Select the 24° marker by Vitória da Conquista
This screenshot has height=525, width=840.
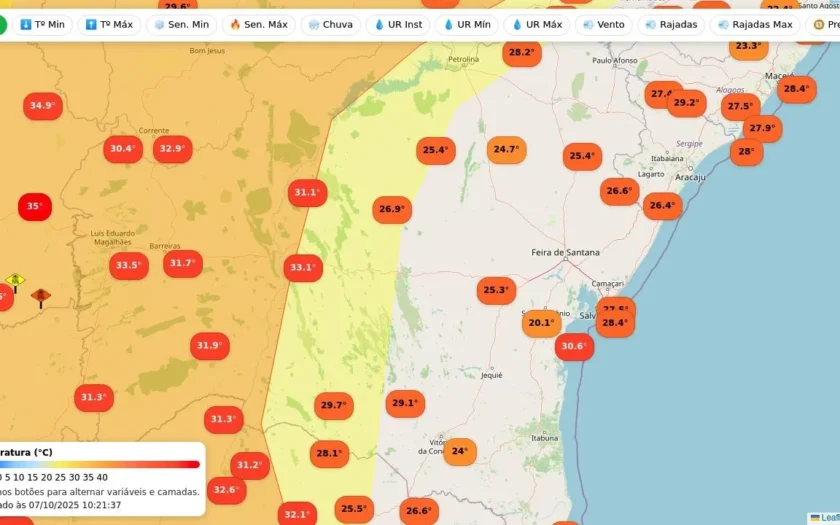(x=460, y=451)
